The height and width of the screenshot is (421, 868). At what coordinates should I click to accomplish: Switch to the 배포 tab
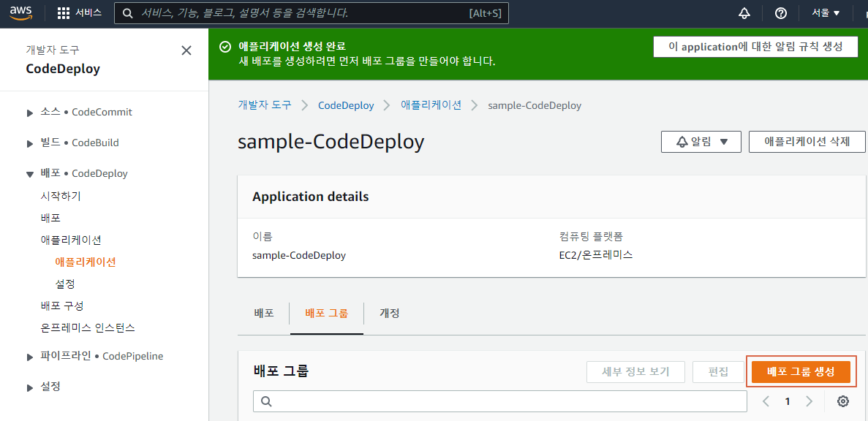264,313
